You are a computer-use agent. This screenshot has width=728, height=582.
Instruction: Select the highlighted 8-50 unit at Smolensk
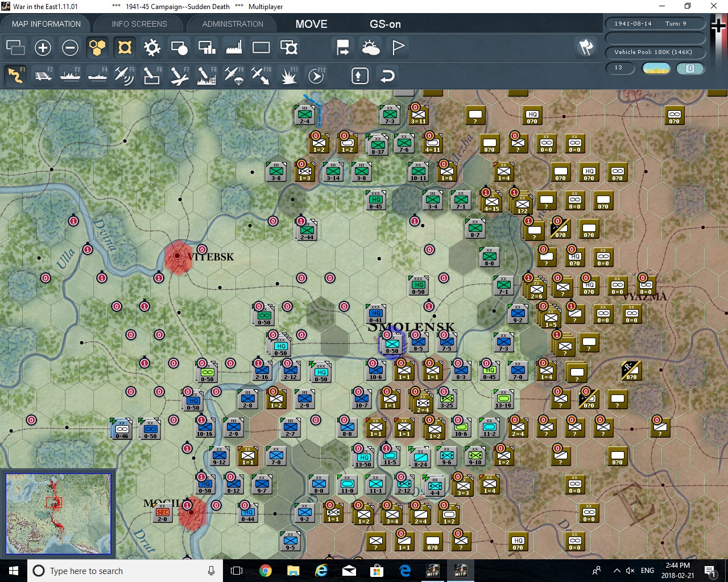coord(392,344)
